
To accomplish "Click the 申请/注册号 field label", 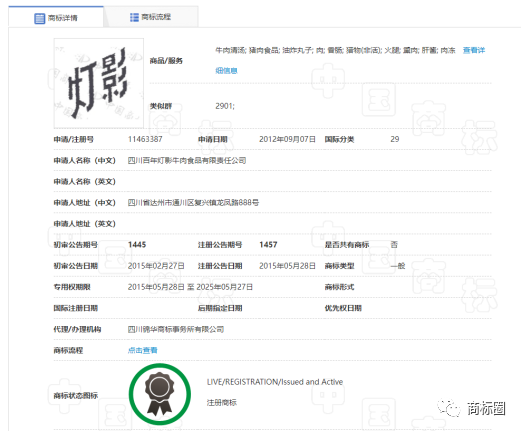I will (74, 139).
